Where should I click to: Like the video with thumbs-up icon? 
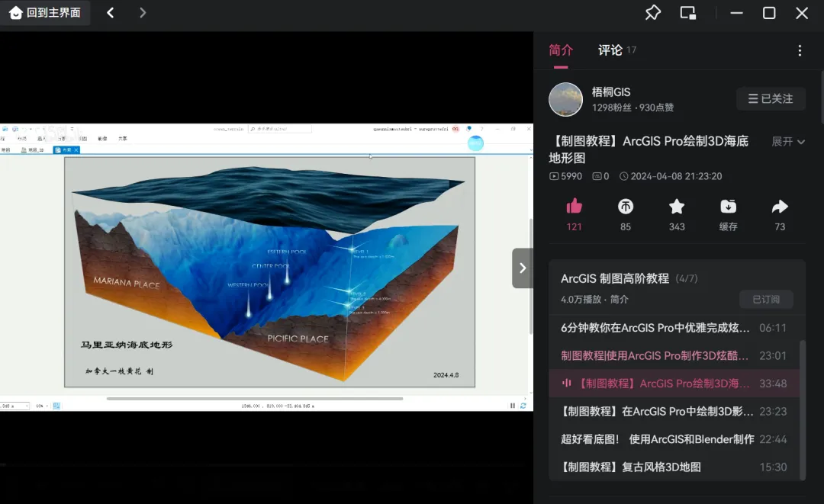click(x=574, y=207)
